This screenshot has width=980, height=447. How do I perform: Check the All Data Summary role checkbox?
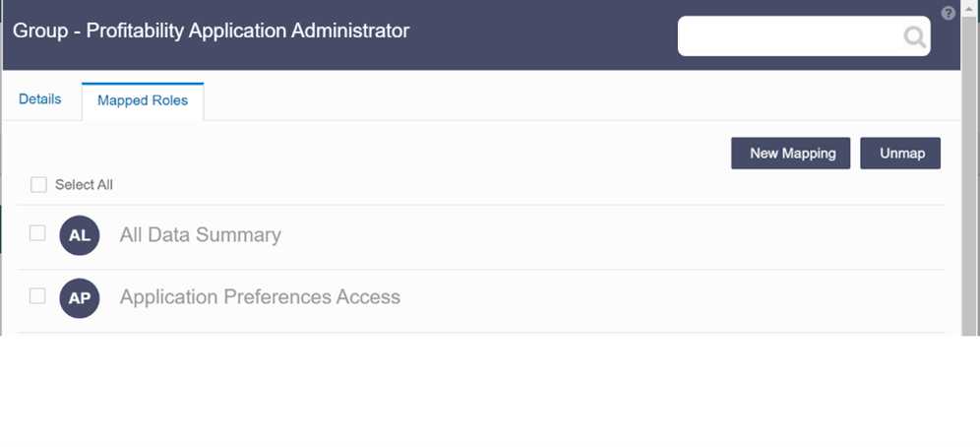point(37,232)
